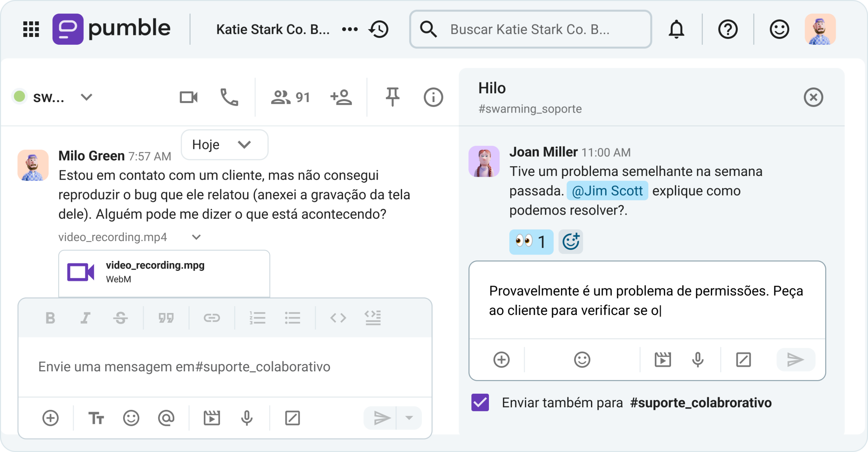868x452 pixels.
Task: Toggle the numbered list formatting option
Action: click(x=258, y=318)
